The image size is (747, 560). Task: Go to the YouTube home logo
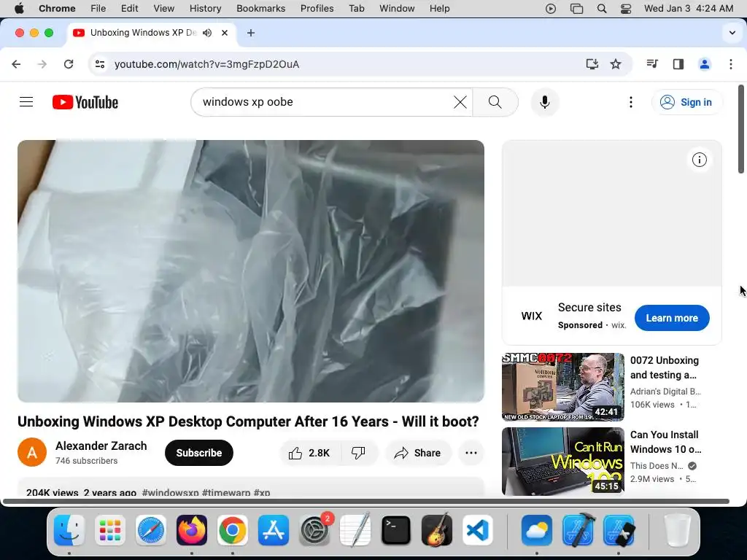click(85, 102)
